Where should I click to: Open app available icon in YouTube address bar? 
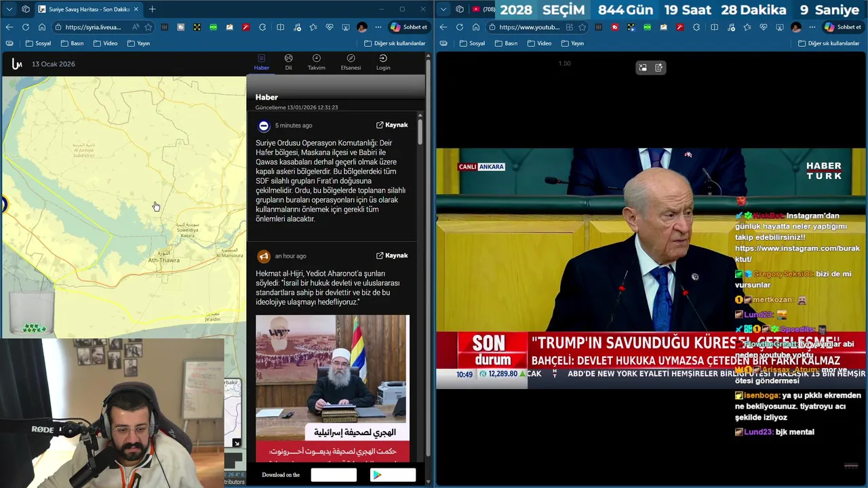pyautogui.click(x=570, y=27)
